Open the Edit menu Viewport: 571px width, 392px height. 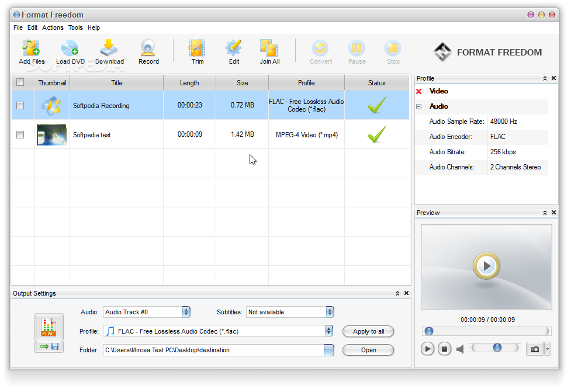(x=32, y=27)
